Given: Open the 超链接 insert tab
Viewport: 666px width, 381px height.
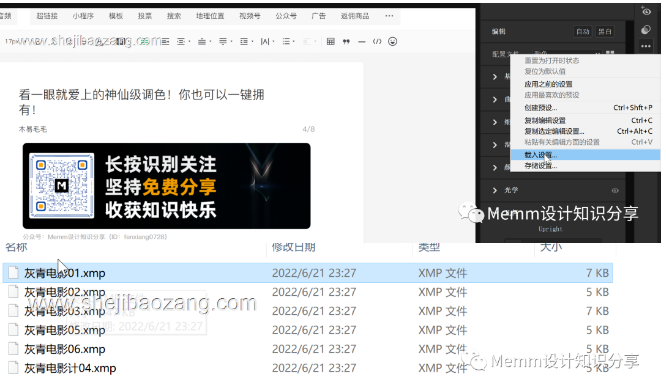Looking at the screenshot, I should pos(47,16).
